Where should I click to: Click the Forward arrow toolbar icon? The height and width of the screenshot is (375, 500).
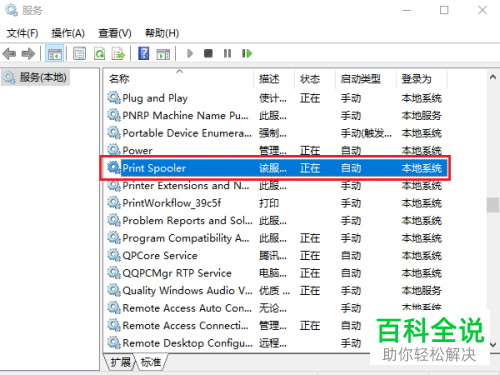coord(28,54)
